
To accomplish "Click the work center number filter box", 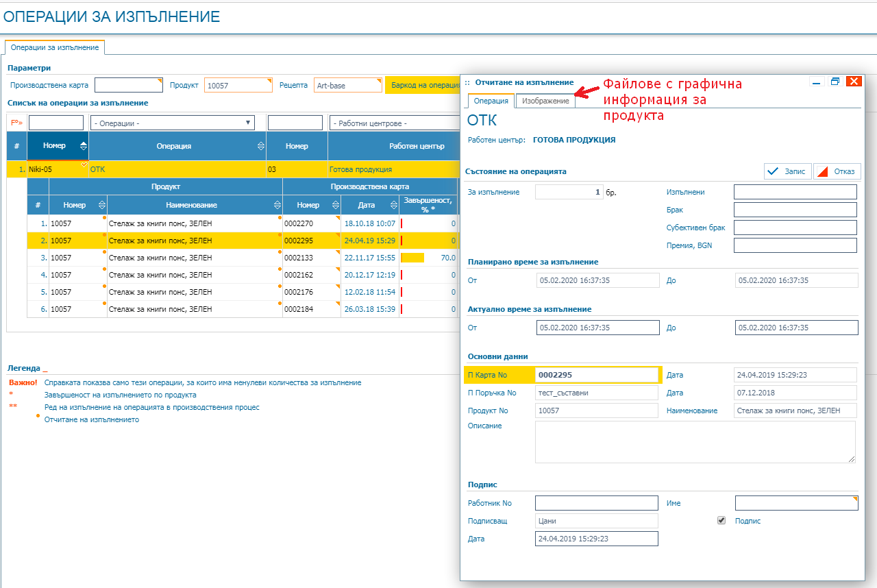I will click(x=295, y=123).
